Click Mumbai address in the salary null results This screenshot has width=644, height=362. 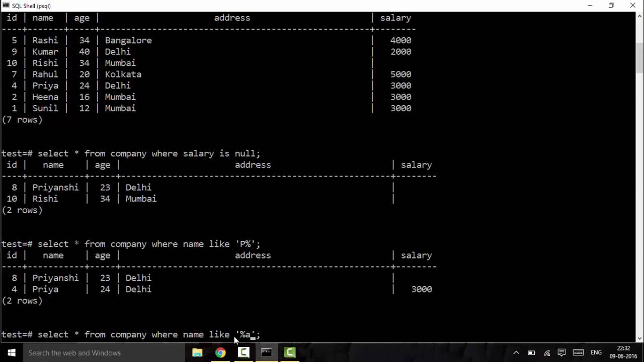pos(141,199)
